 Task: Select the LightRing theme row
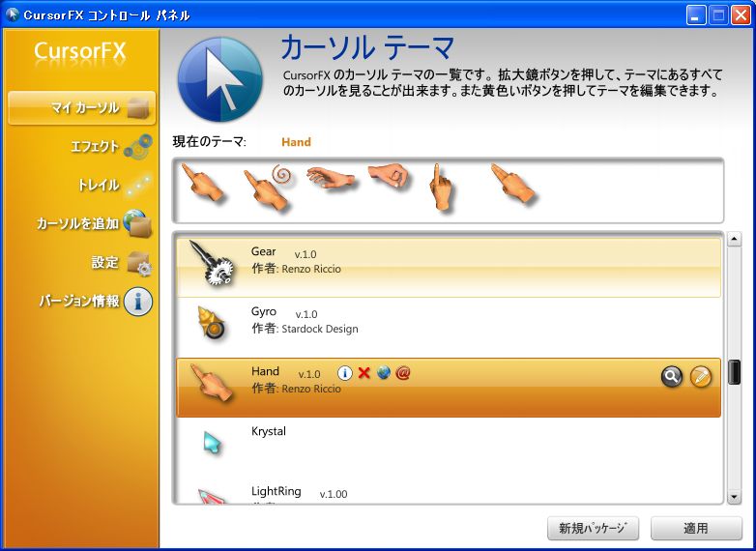pyautogui.click(x=449, y=492)
